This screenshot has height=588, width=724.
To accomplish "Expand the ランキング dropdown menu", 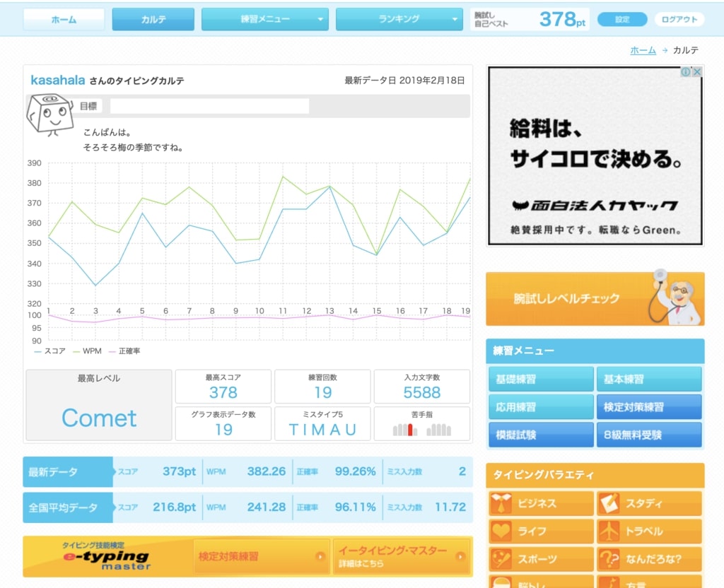I will pyautogui.click(x=399, y=20).
